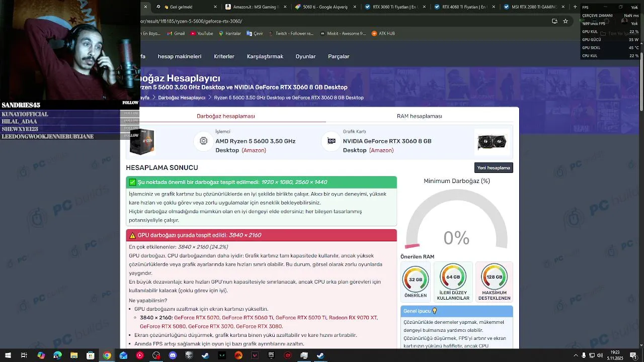The height and width of the screenshot is (362, 644).
Task: Open the Haritalar maps bookmark
Action: (229, 34)
